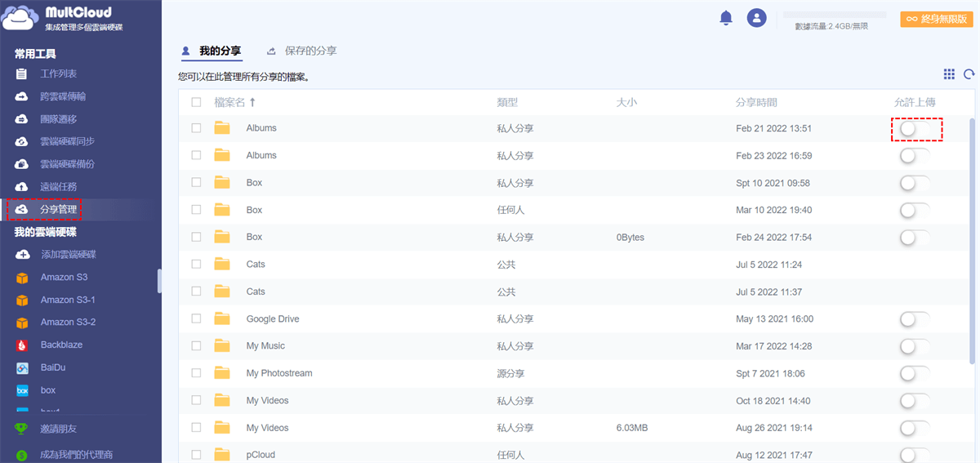Click the 0Bytes size cell
The image size is (980, 463).
click(x=630, y=237)
